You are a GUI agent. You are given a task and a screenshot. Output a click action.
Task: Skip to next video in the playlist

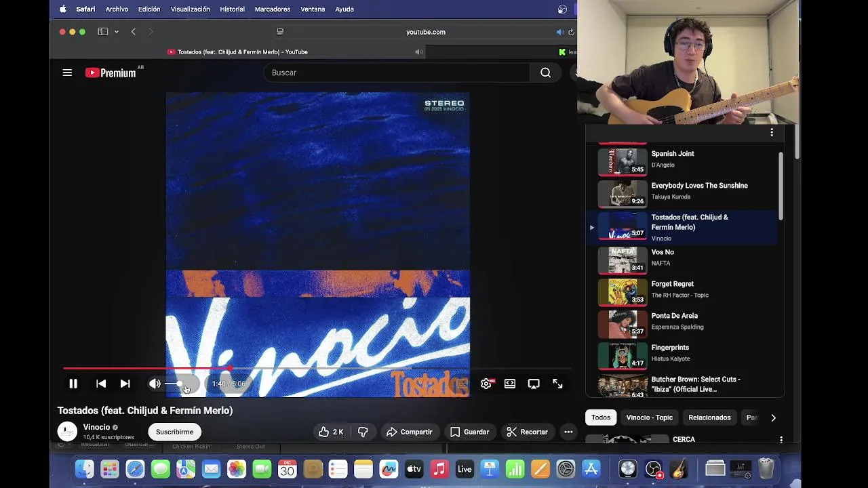click(x=125, y=384)
